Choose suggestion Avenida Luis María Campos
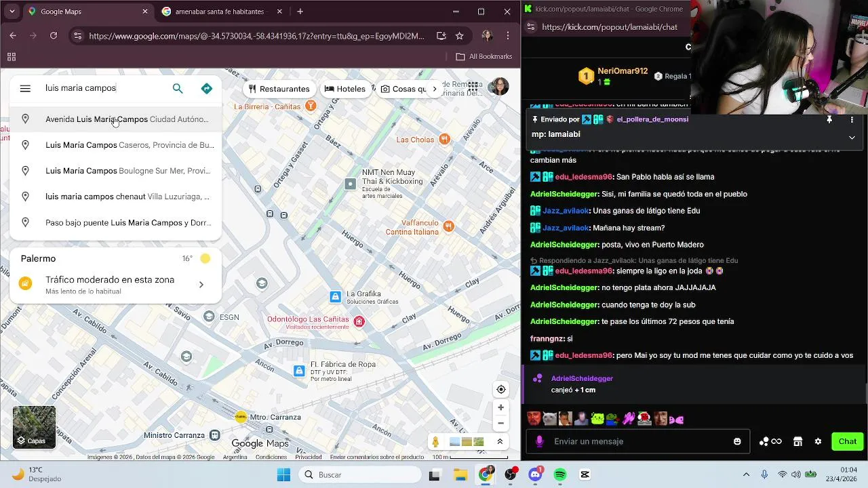This screenshot has height=488, width=868. point(115,119)
